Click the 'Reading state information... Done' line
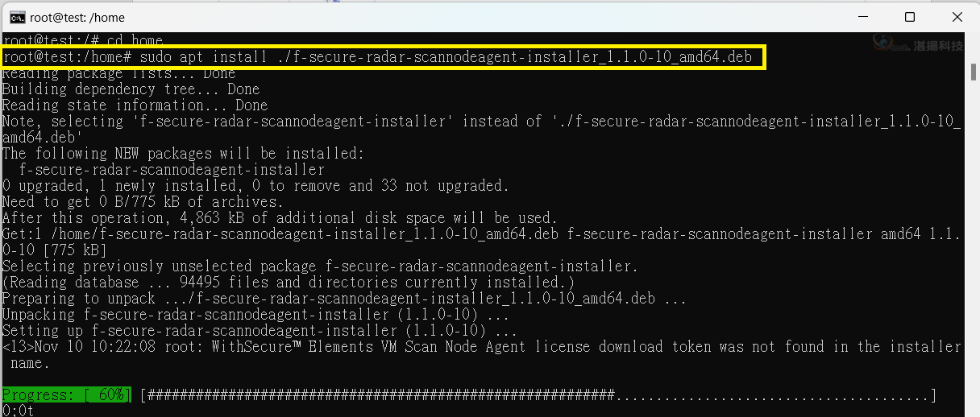Viewport: 980px width, 417px height. tap(135, 105)
